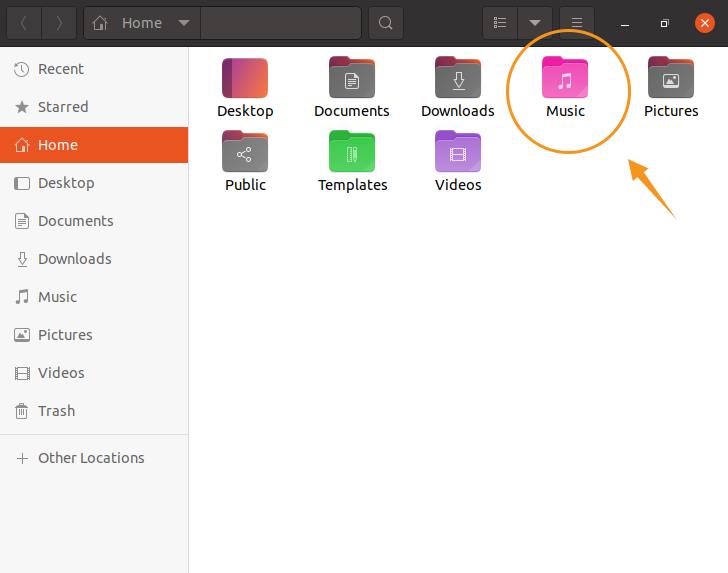Image resolution: width=728 pixels, height=573 pixels.
Task: Open Other Locations in the sidebar
Action: [x=94, y=458]
